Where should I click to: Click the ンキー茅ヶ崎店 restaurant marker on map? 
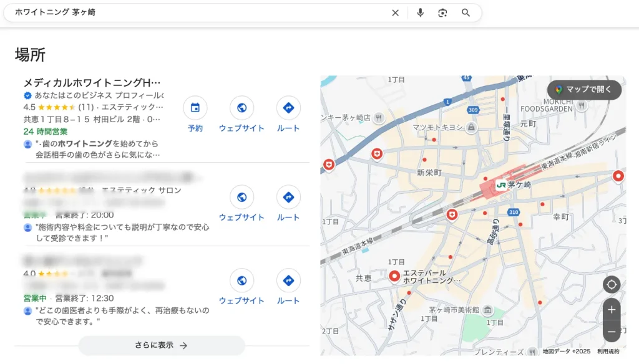[379, 118]
